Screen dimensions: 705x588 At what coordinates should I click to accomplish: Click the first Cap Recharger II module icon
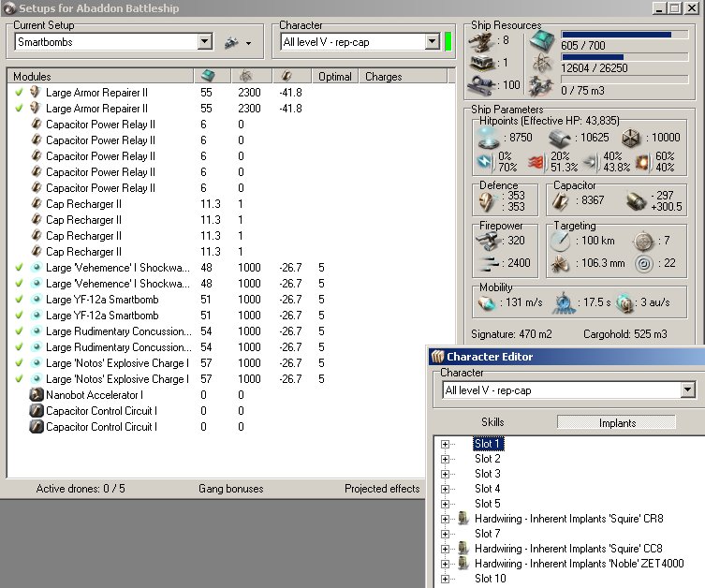coord(37,204)
